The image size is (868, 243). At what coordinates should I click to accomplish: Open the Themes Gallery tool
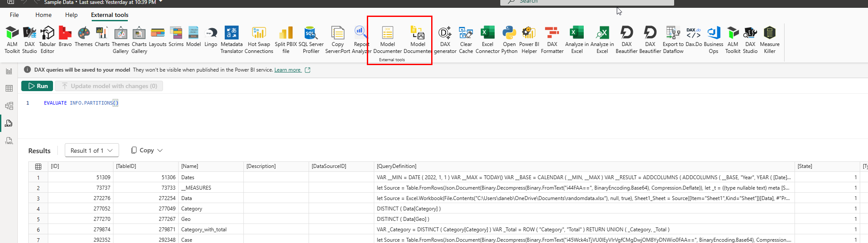click(121, 39)
